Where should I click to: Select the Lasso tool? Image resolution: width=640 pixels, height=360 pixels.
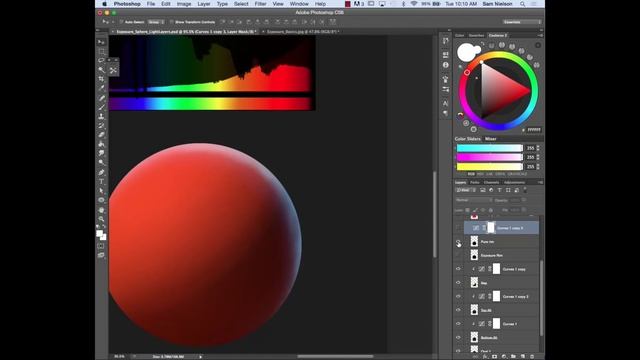[101, 60]
